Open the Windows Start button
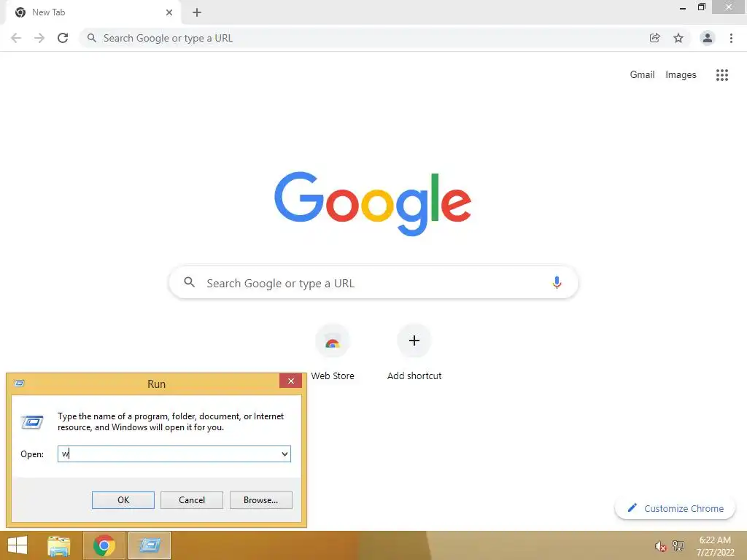The image size is (747, 560). tap(18, 545)
